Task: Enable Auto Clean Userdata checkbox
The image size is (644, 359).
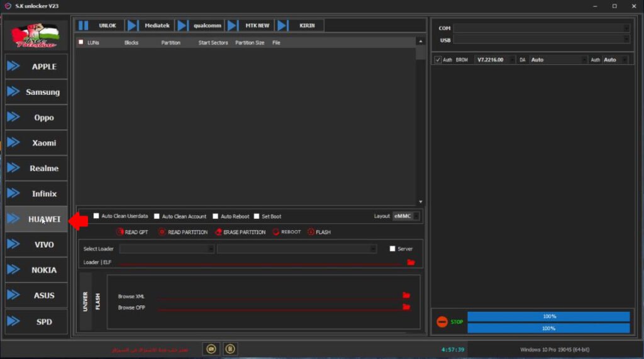Action: (96, 216)
